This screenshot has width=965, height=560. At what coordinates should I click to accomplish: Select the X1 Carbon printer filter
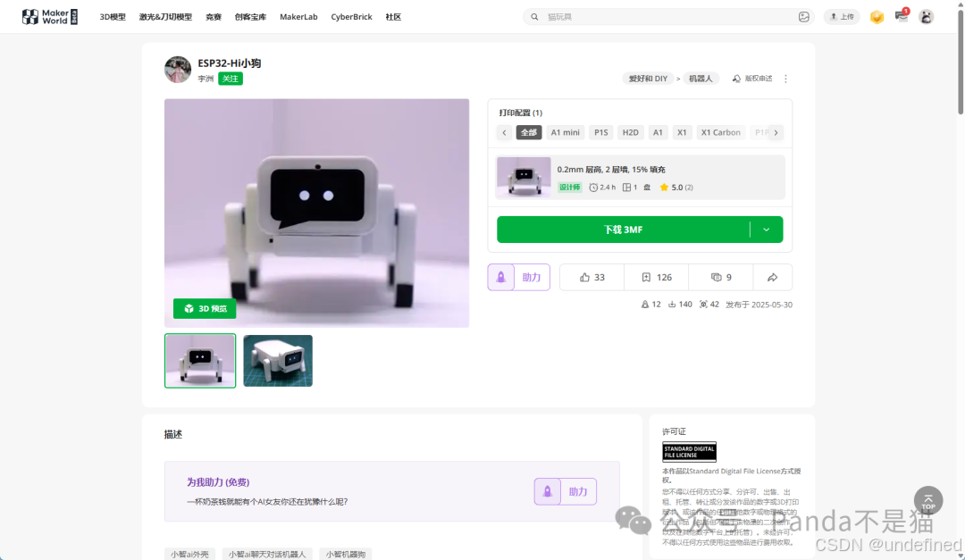click(x=721, y=132)
